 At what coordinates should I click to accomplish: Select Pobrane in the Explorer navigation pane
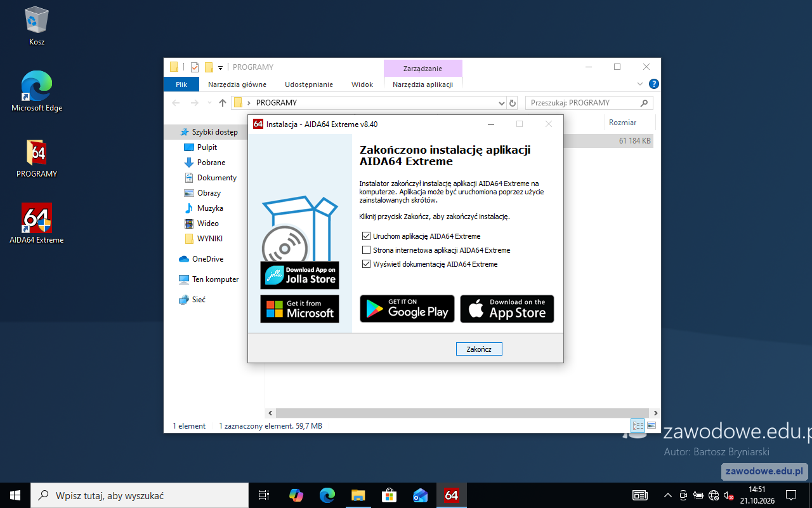211,163
